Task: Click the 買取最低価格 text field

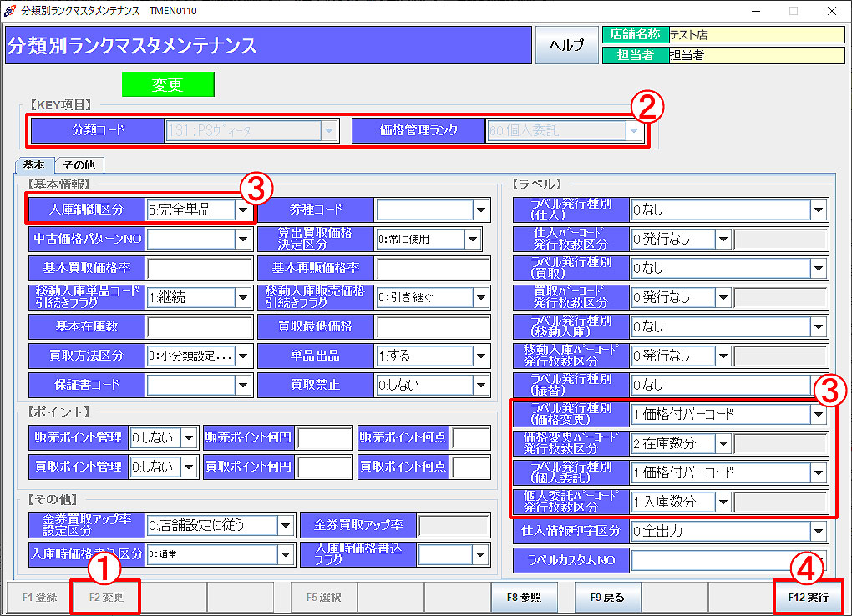Action: pyautogui.click(x=433, y=327)
